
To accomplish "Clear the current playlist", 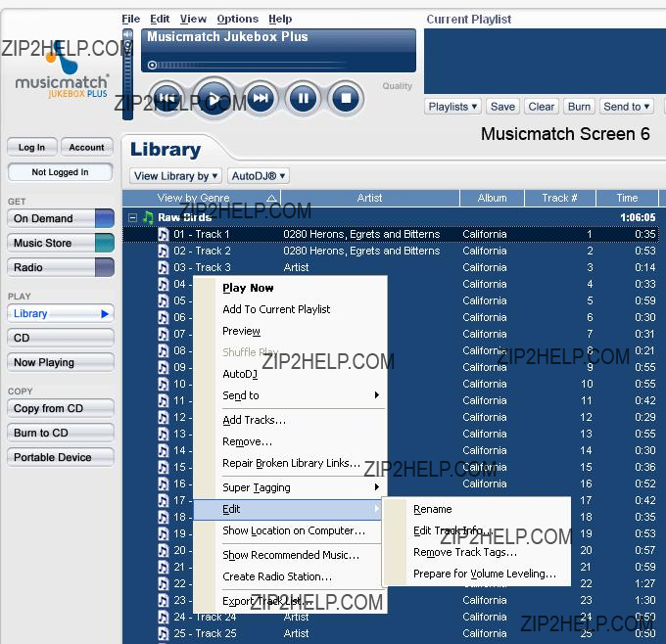I will pyautogui.click(x=541, y=107).
